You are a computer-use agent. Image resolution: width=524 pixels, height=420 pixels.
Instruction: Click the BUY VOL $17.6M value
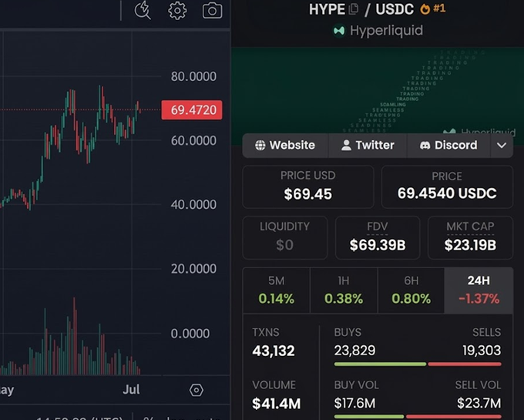(x=354, y=403)
